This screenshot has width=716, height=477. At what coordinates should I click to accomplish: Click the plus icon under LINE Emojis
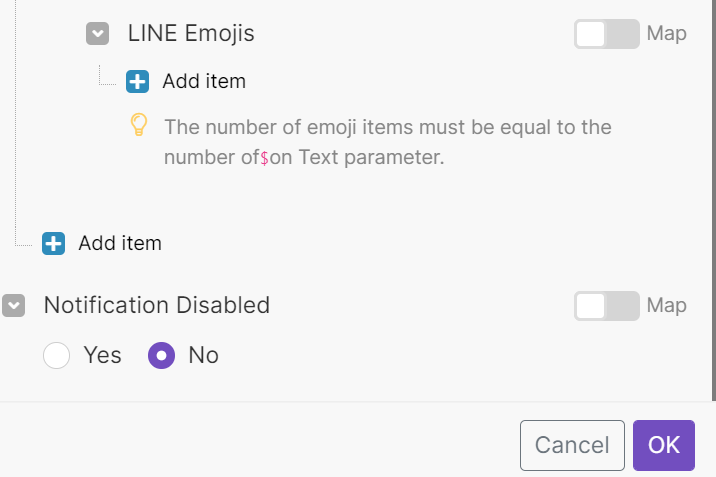(137, 82)
